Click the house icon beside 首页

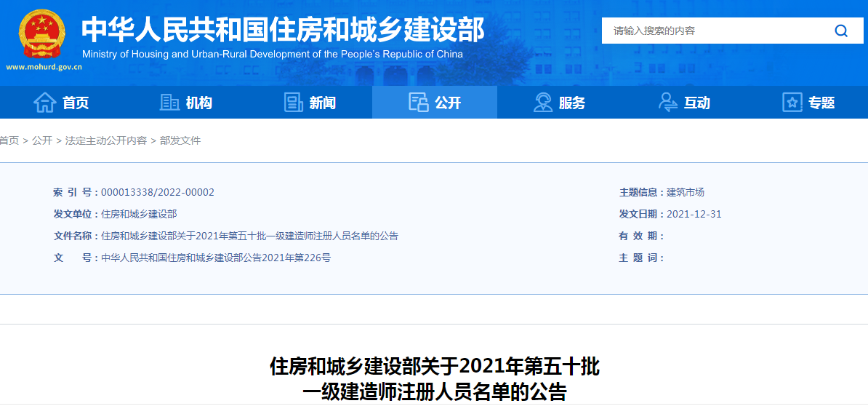(44, 103)
